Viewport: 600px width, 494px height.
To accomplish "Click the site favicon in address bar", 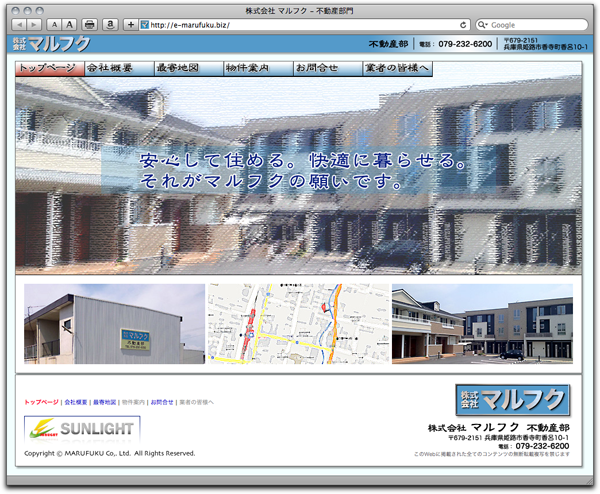I will click(145, 25).
